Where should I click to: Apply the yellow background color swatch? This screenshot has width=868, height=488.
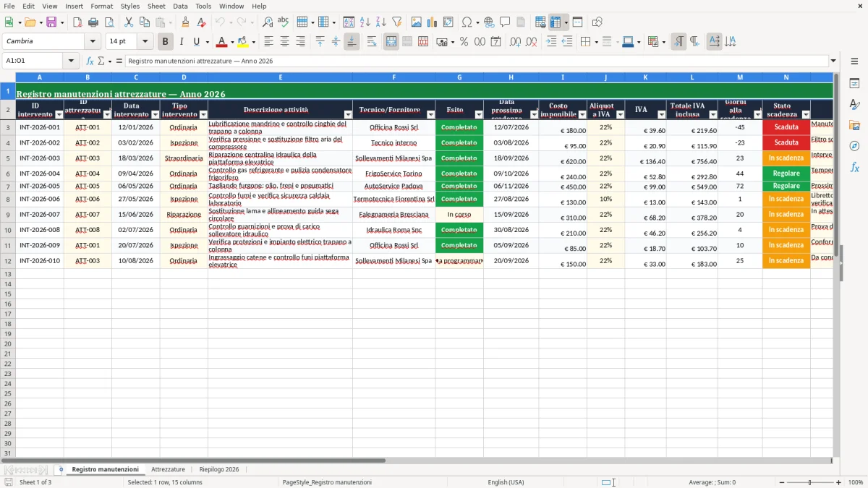click(x=242, y=42)
